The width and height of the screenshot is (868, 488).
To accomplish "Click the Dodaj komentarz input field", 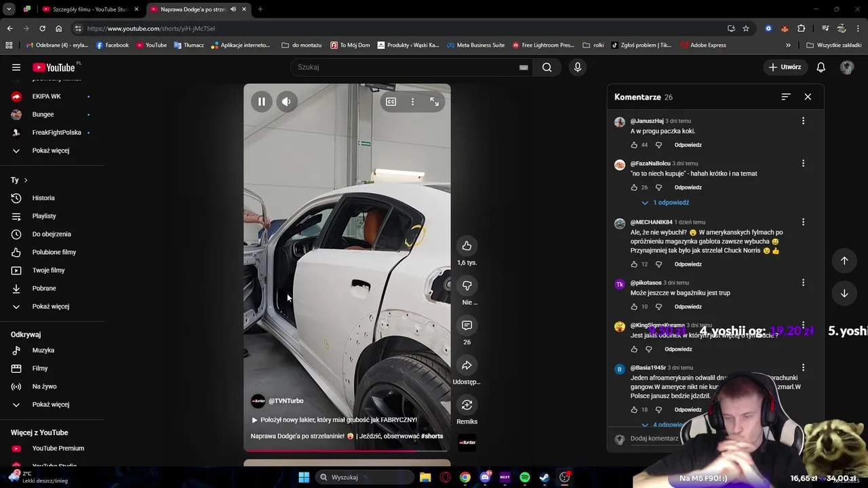I will click(x=654, y=439).
